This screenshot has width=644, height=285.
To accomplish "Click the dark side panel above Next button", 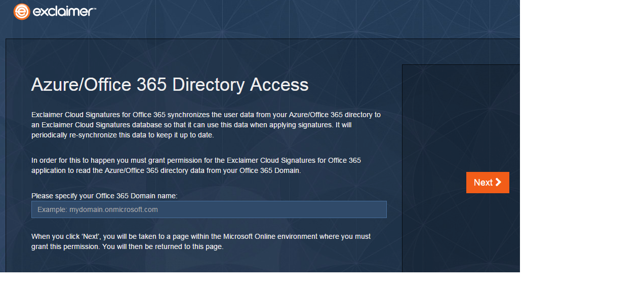I will (x=461, y=117).
